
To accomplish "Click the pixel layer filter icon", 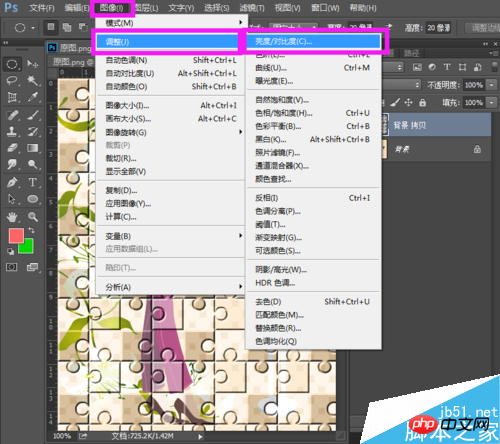I will click(417, 67).
